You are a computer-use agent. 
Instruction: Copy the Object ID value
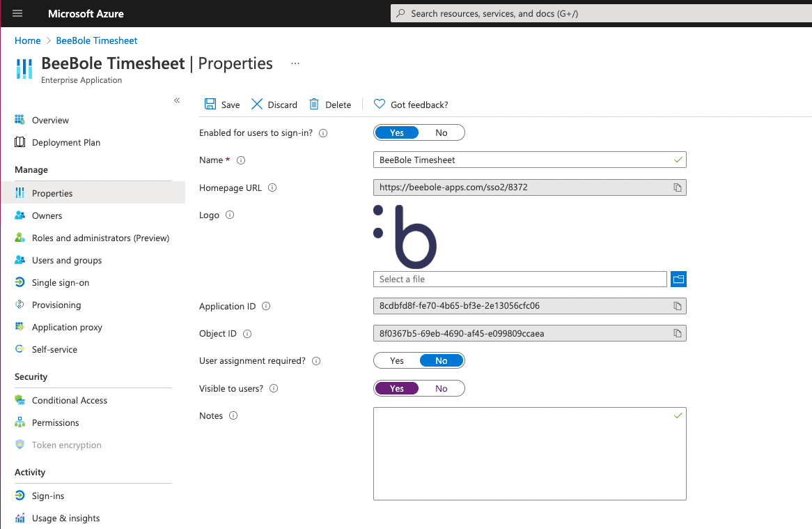pos(677,333)
